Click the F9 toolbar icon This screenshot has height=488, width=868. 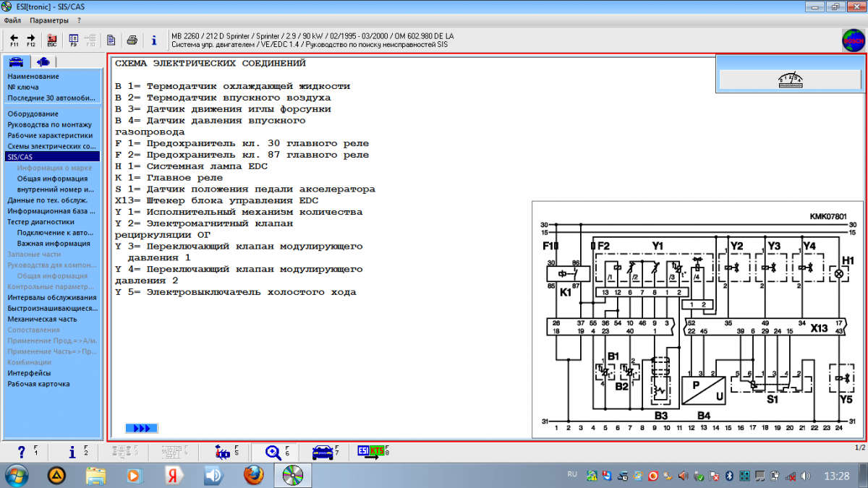[73, 39]
